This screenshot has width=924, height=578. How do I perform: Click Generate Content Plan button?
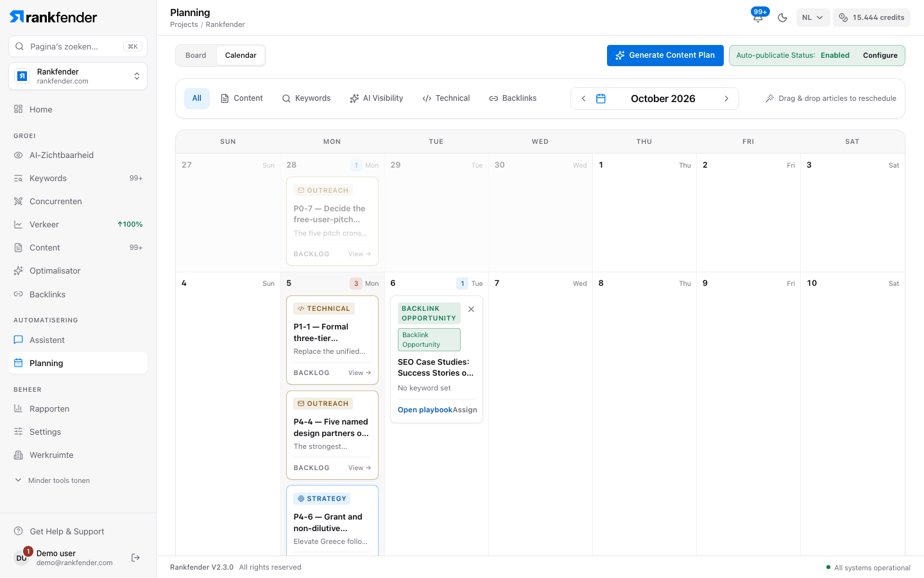665,55
